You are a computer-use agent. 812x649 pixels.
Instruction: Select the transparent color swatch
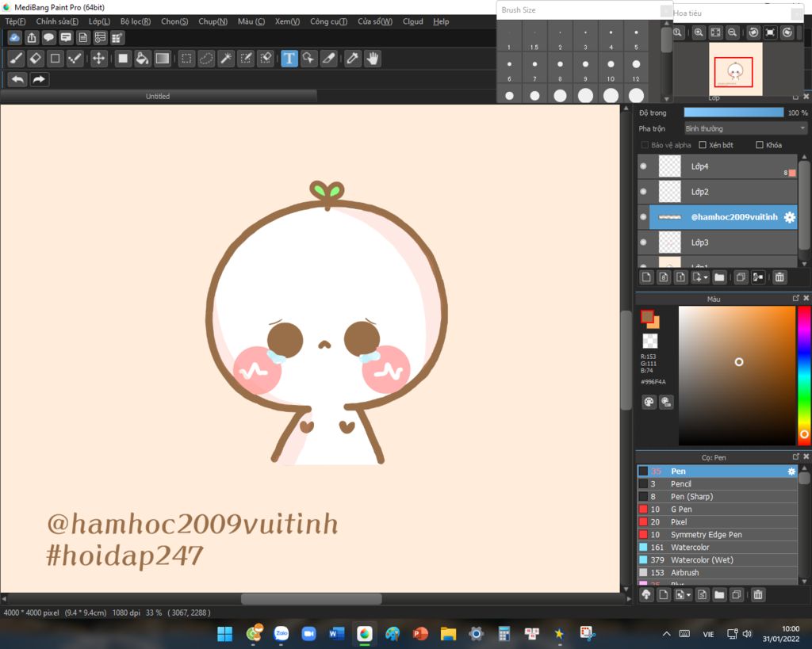click(650, 341)
